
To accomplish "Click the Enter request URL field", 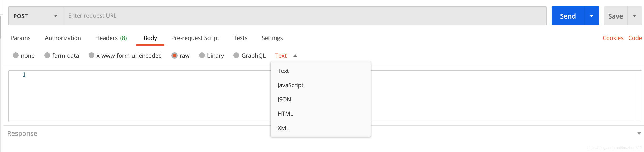I will [305, 16].
